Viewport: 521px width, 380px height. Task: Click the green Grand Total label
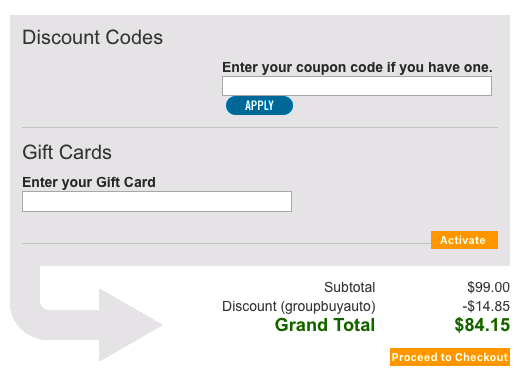(x=325, y=325)
